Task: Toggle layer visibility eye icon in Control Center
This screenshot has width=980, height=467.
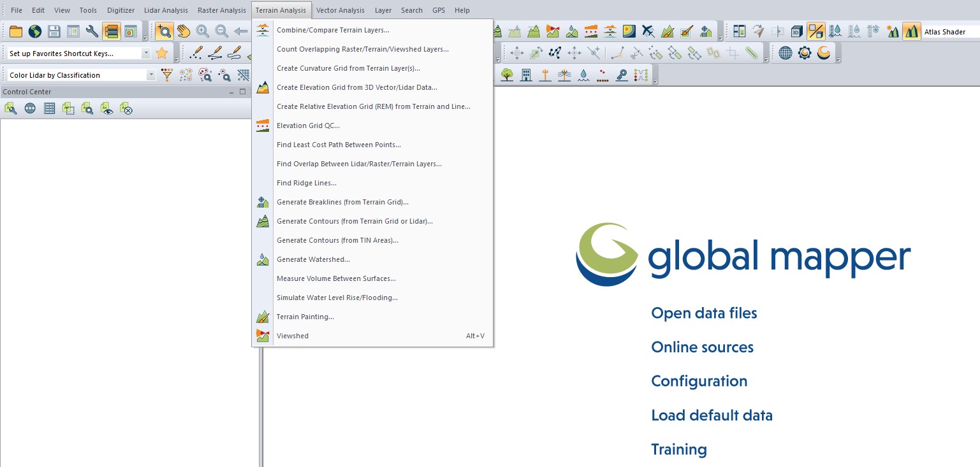Action: [106, 109]
